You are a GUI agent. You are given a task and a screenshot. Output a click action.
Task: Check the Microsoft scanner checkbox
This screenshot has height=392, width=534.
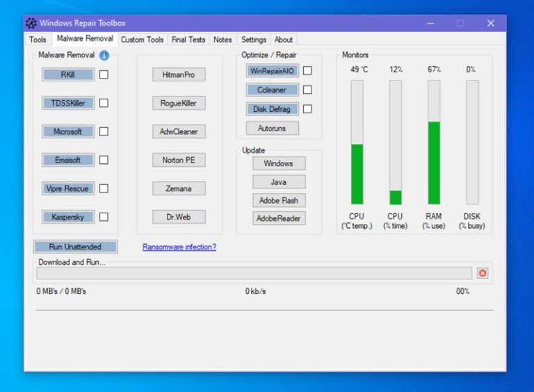coord(104,131)
